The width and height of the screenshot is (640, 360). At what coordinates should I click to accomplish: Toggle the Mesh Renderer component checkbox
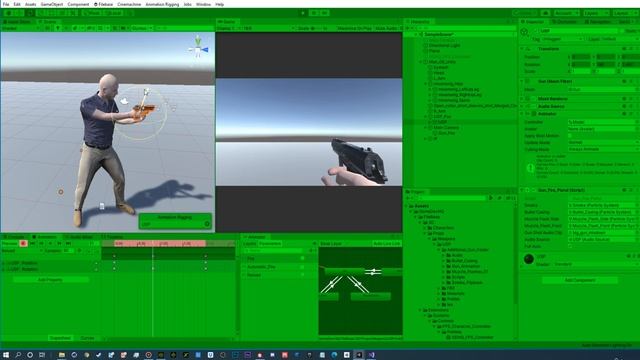(x=534, y=98)
